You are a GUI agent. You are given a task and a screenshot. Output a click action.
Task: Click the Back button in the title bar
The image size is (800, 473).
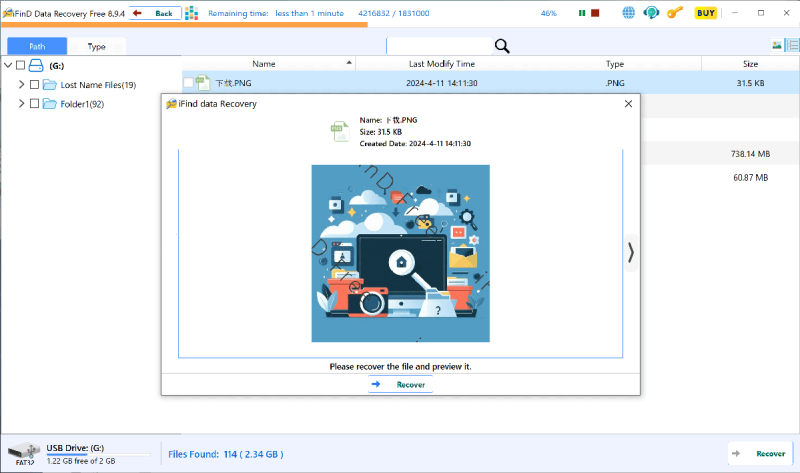[x=155, y=13]
